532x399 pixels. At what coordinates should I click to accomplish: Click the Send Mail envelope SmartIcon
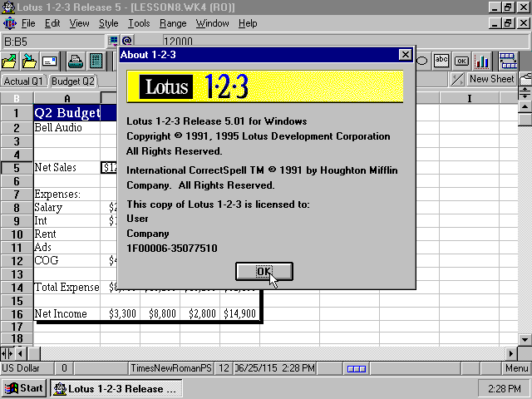(50, 62)
